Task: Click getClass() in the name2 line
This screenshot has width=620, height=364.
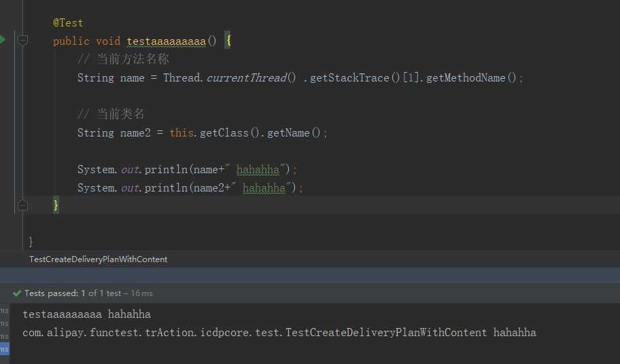Action: (x=230, y=132)
